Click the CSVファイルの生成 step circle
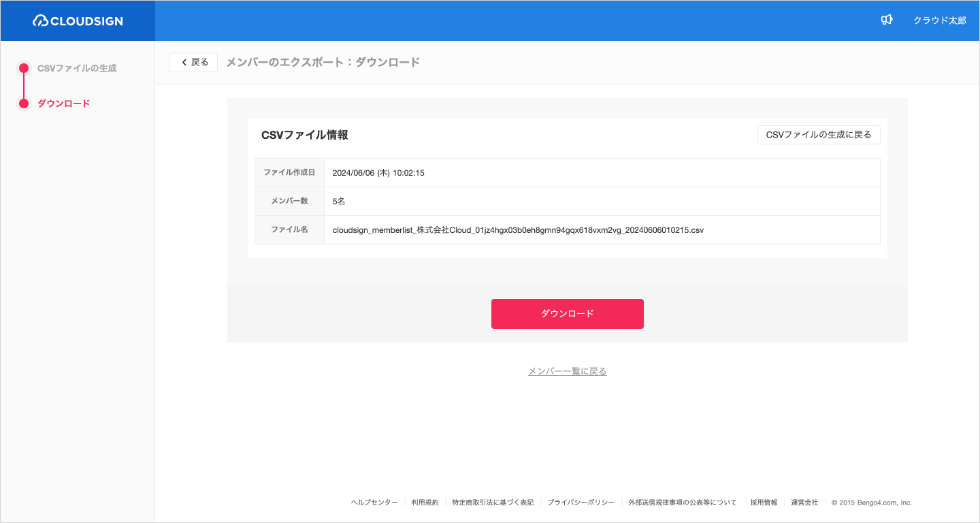 24,68
